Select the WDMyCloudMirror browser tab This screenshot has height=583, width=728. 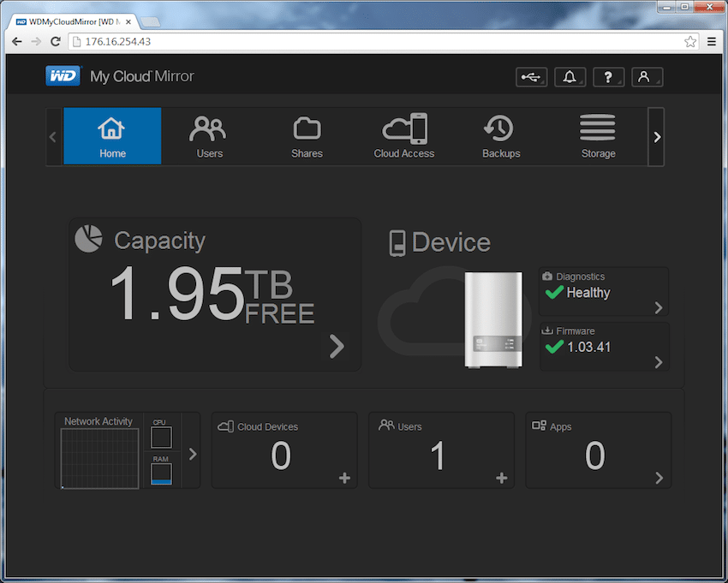[74, 21]
